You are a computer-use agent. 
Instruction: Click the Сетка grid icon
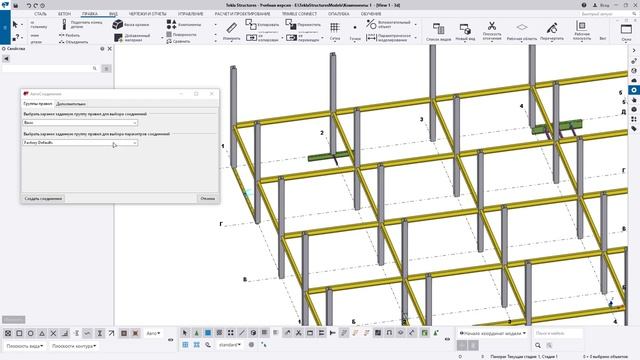click(x=335, y=27)
